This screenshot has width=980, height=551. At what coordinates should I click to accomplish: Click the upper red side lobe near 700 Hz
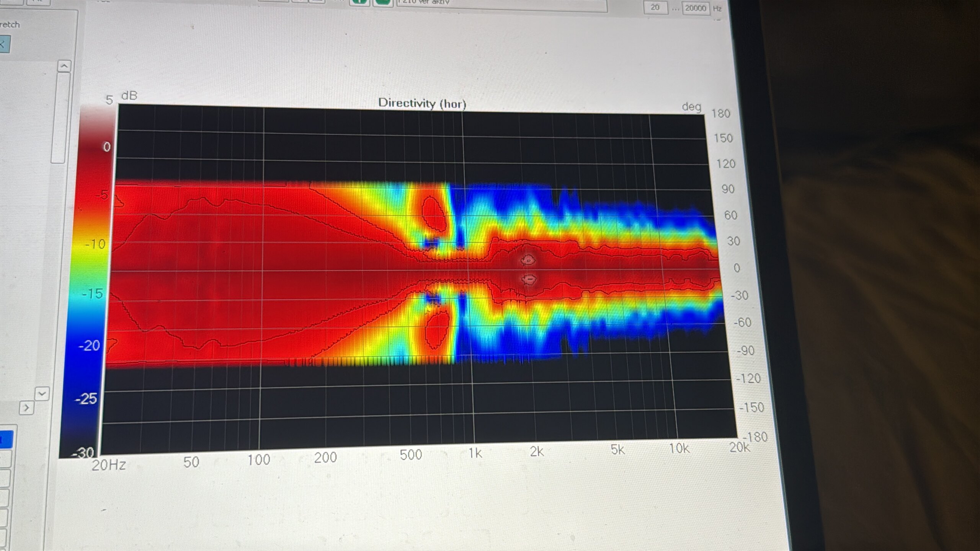tap(434, 214)
